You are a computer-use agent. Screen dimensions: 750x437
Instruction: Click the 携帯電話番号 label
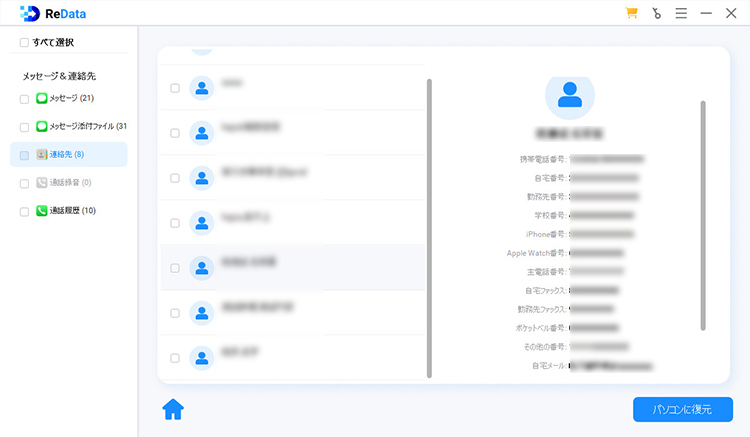[544, 159]
